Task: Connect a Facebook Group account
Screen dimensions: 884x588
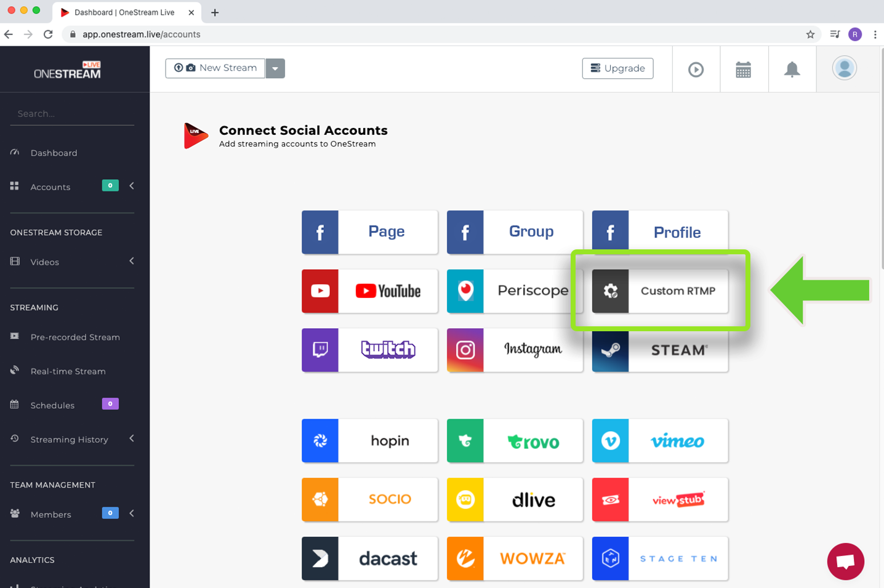Action: (x=515, y=232)
